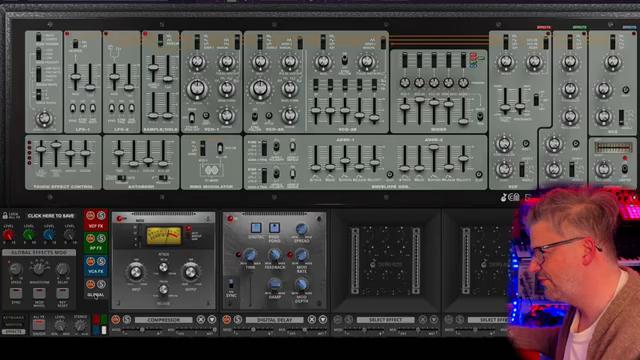Click the green color square beside Stereo knob
Image resolution: width=640 pixels, height=360 pixels.
tap(104, 319)
